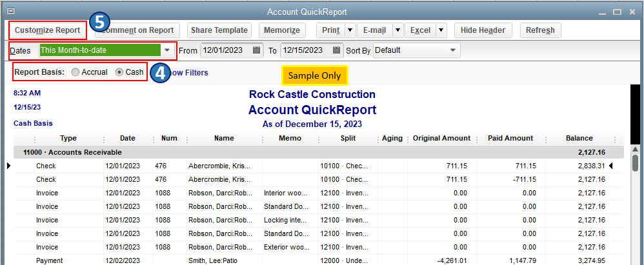Open the To date calendar picker
This screenshot has width=644, height=265.
tap(337, 50)
